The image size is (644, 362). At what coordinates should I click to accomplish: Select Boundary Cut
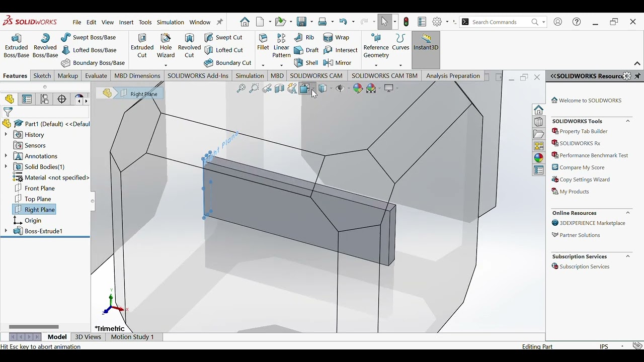[228, 63]
